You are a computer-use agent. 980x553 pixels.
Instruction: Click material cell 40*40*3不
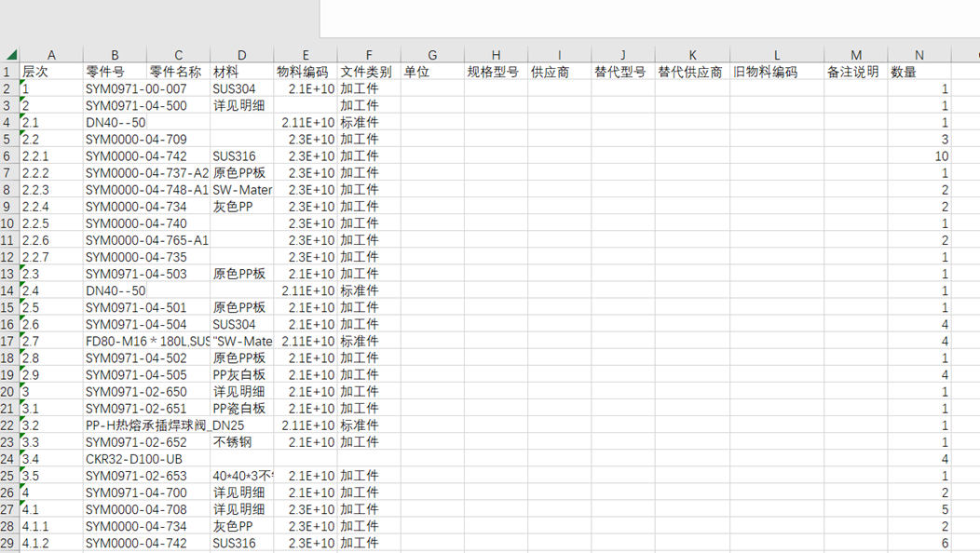pyautogui.click(x=242, y=476)
